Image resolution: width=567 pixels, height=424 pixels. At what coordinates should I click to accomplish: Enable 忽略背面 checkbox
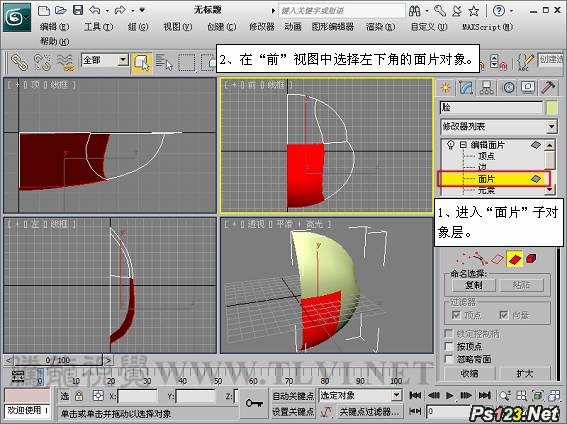(x=449, y=359)
